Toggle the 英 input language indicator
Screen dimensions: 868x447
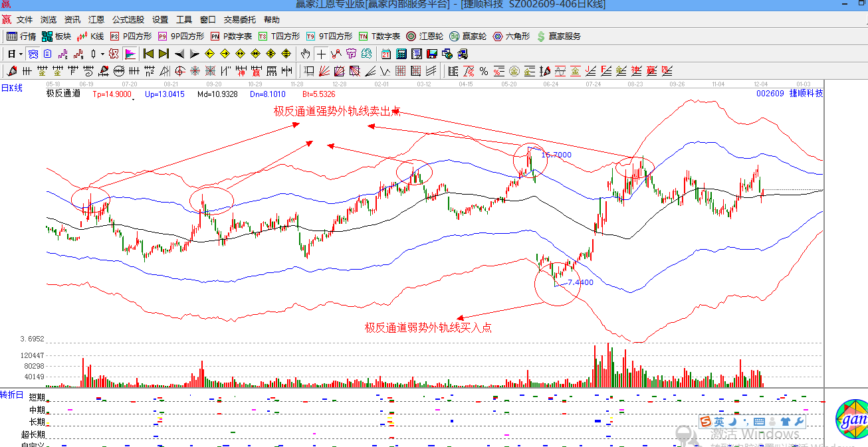coord(718,422)
